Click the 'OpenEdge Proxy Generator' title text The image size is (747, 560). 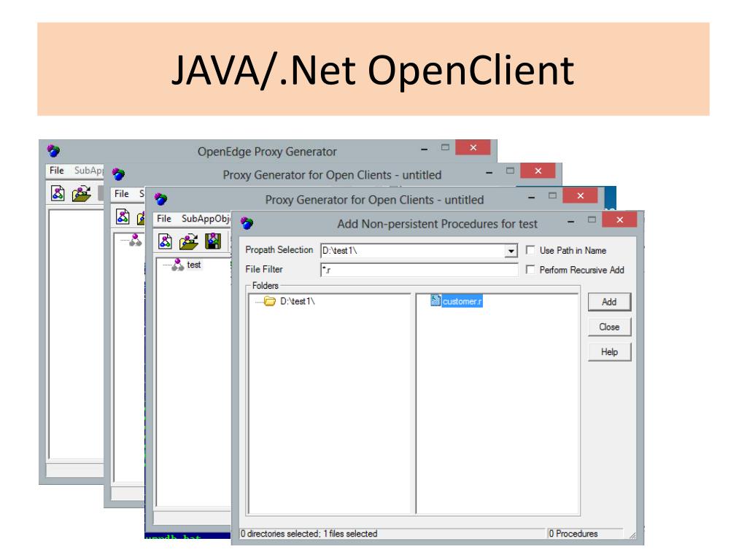tap(267, 152)
